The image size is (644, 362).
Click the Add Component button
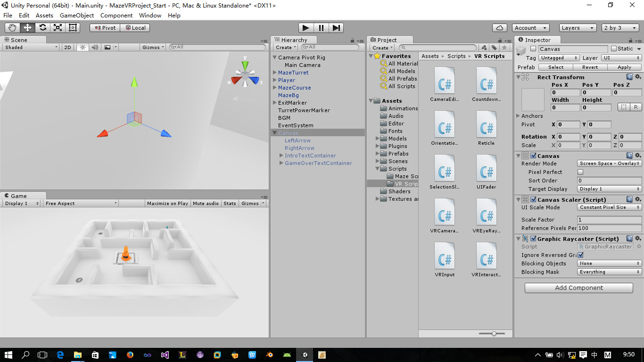coord(579,288)
